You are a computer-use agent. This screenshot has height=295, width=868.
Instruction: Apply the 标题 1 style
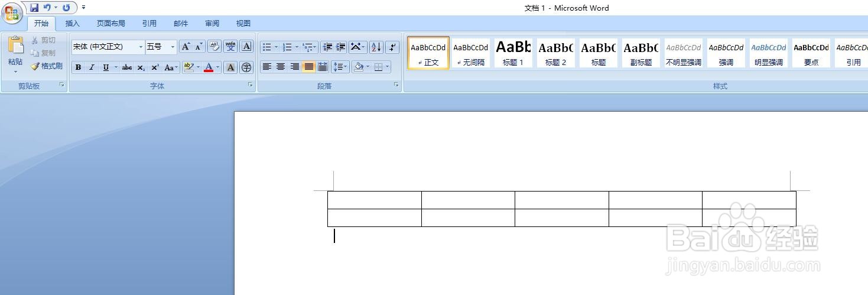coord(513,53)
